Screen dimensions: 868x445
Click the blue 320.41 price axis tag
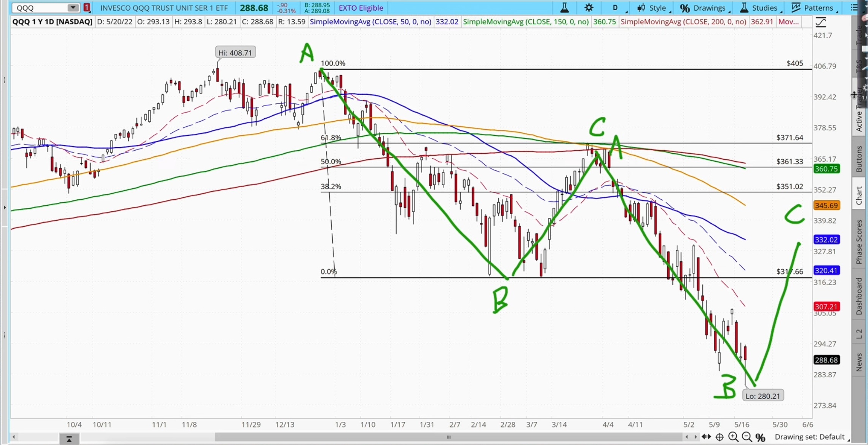pos(827,270)
